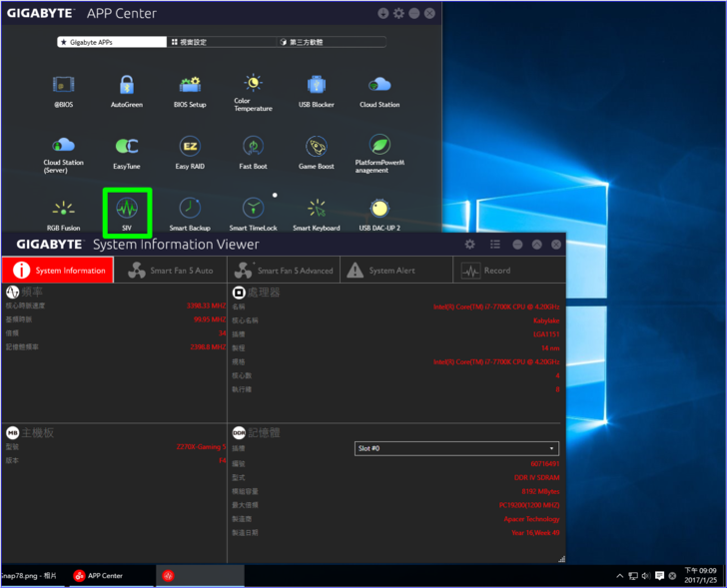
Task: Launch the Game Boost app
Action: pyautogui.click(x=317, y=148)
